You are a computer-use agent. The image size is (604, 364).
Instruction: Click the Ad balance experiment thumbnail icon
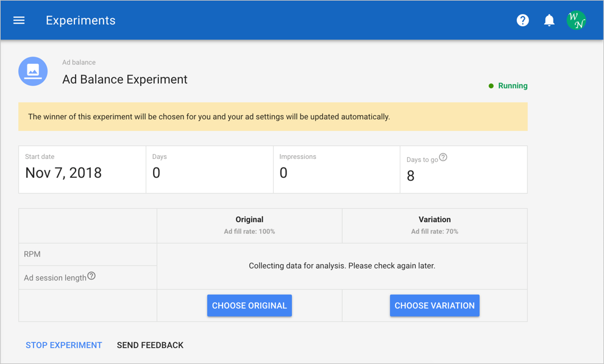(x=33, y=71)
